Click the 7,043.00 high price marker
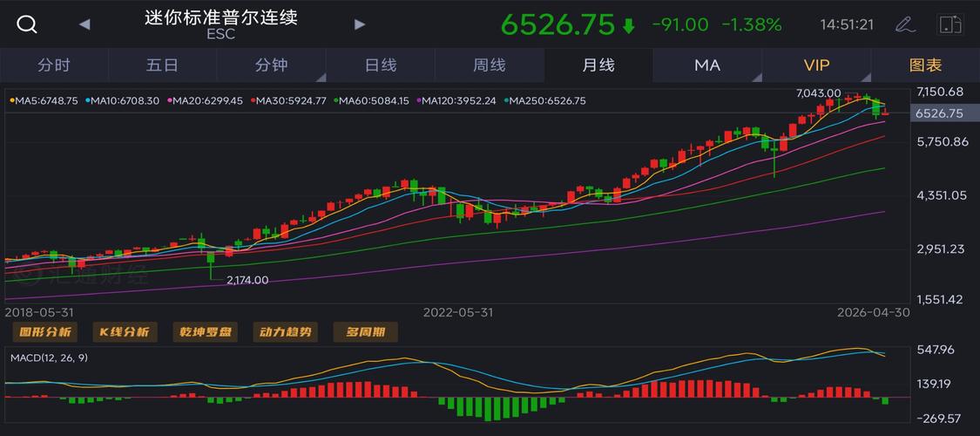This screenshot has height=436, width=980. click(x=818, y=93)
